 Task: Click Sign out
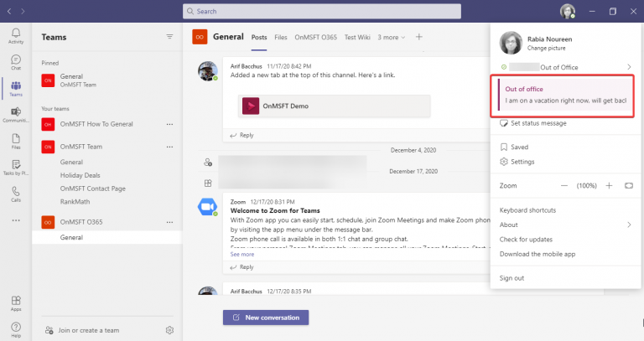pyautogui.click(x=512, y=278)
